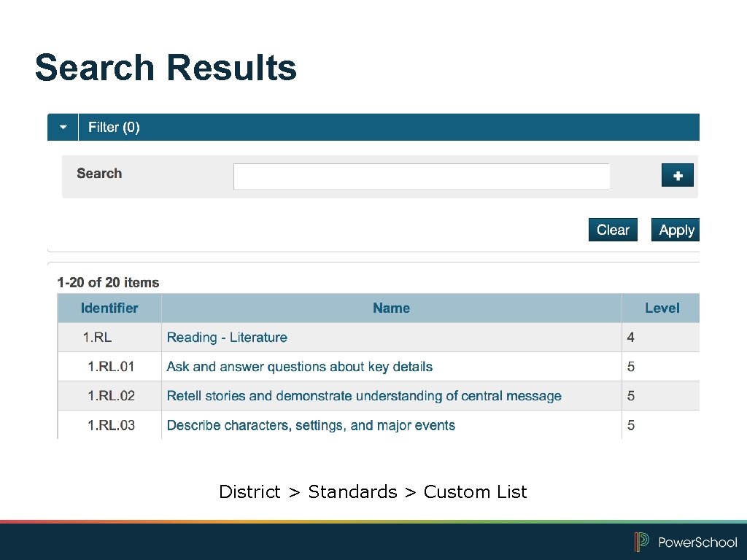
Task: Click the Standards breadcrumb text
Action: (352, 491)
